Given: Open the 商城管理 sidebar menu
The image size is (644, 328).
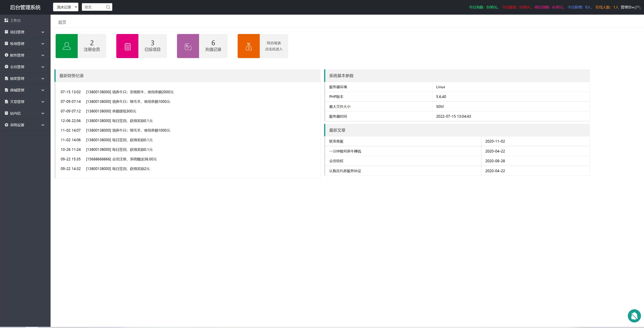Looking at the screenshot, I should click(x=17, y=90).
